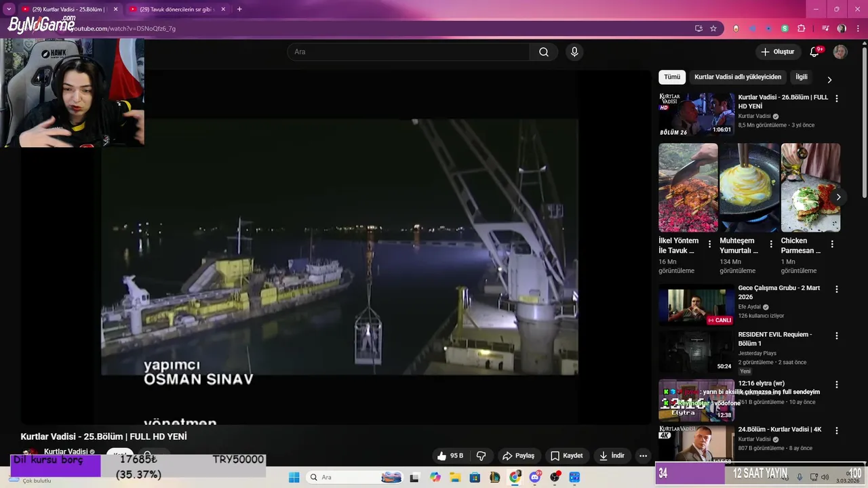Click the browser address bar URL

coord(122,28)
